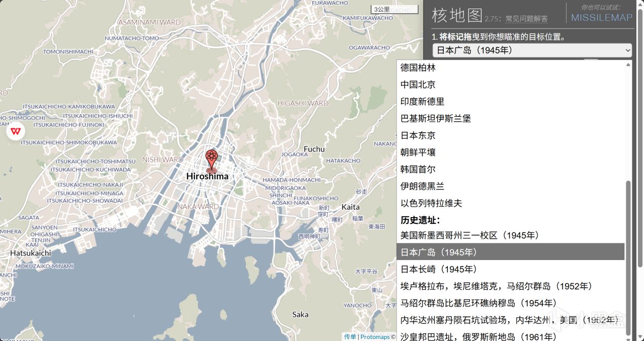
Task: Click the red WPS floating icon
Action: point(16,131)
